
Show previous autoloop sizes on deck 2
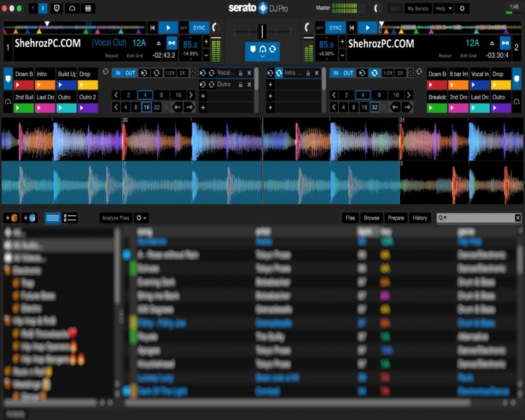pos(334,95)
